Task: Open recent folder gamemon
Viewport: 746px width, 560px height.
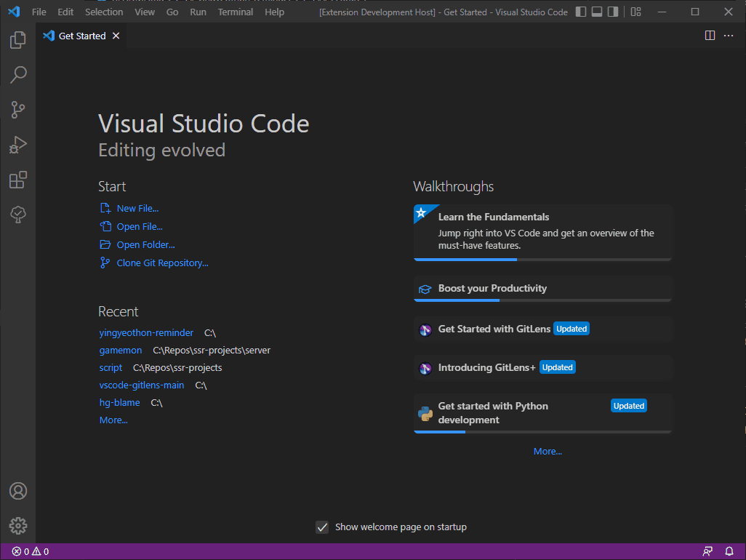Action: pyautogui.click(x=121, y=350)
